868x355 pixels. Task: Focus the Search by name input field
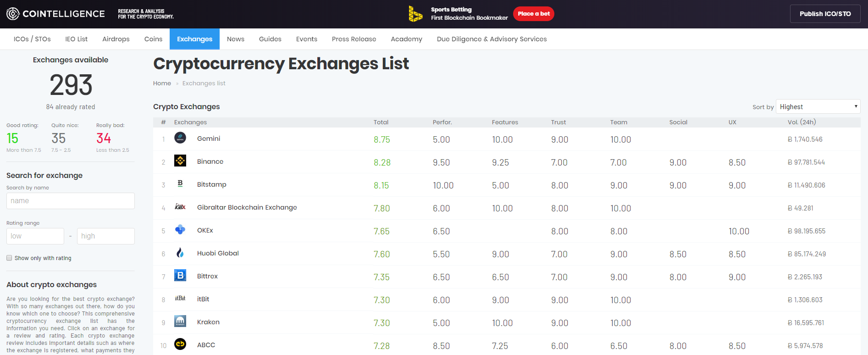[71, 201]
